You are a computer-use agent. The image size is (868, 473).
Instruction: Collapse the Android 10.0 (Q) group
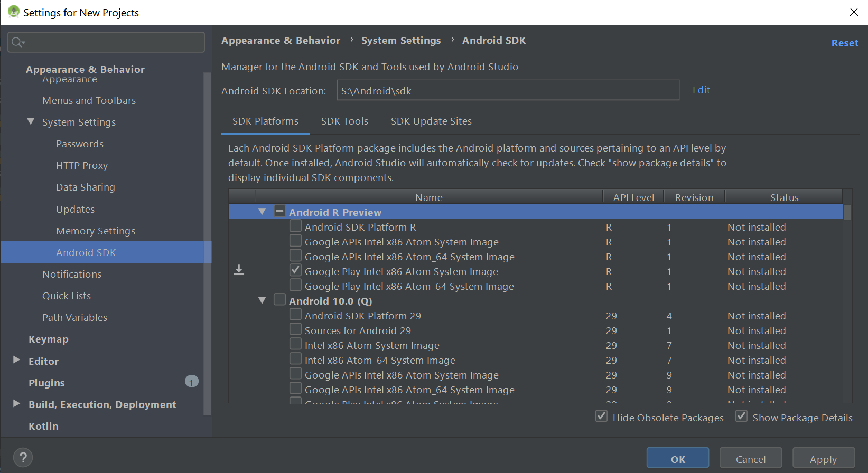(262, 300)
